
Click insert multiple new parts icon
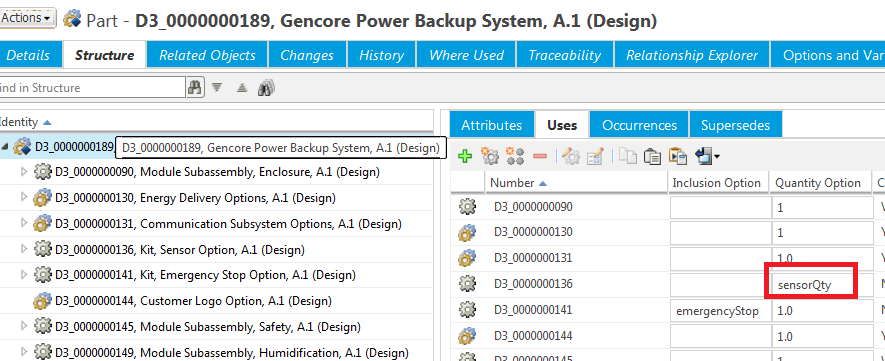click(515, 156)
